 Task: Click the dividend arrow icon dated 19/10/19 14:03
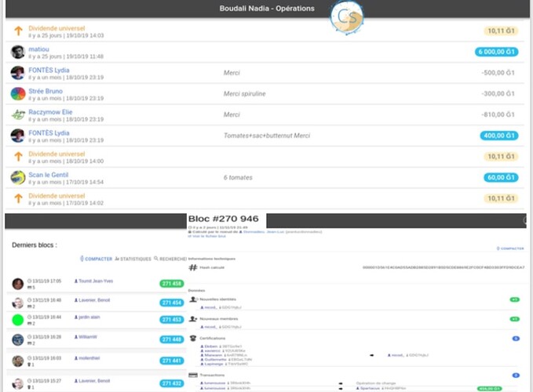coord(18,31)
